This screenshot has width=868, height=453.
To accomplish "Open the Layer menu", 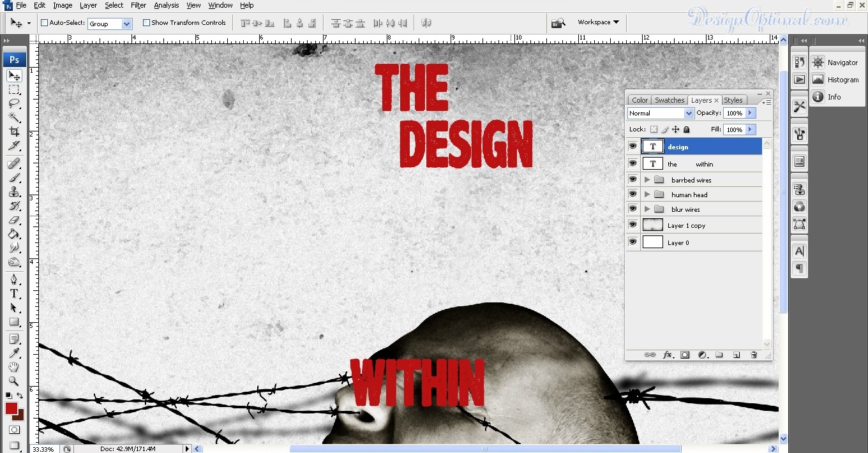I will click(88, 5).
